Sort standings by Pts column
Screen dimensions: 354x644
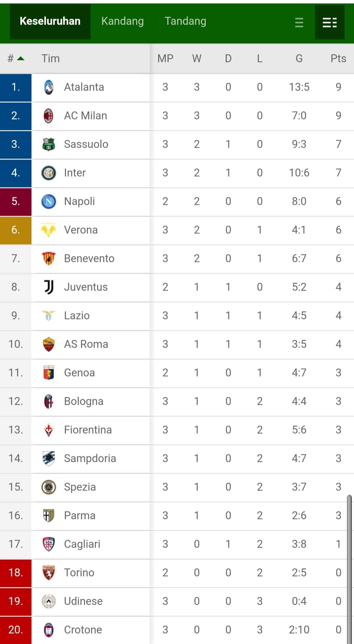pos(338,59)
